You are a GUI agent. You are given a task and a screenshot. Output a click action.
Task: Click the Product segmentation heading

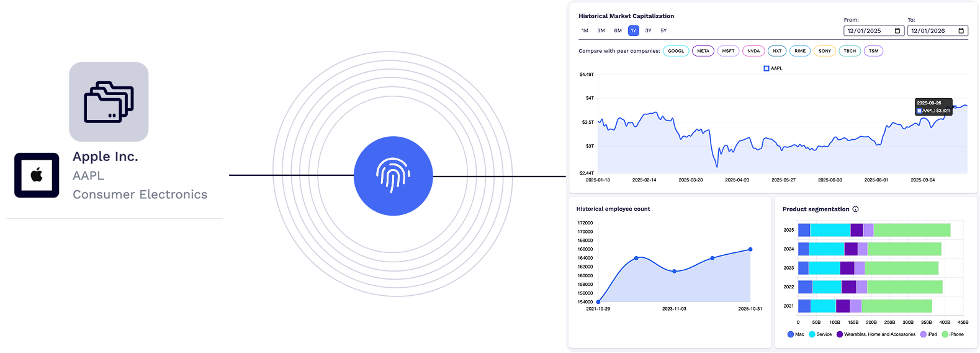pyautogui.click(x=816, y=209)
